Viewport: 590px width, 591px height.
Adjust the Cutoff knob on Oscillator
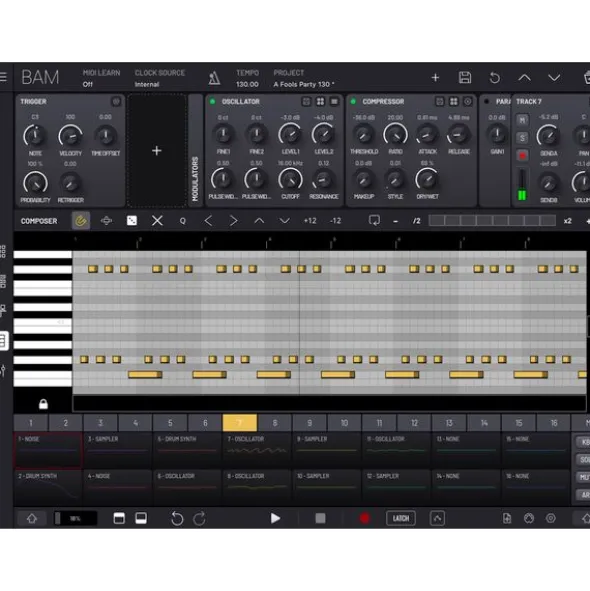290,180
